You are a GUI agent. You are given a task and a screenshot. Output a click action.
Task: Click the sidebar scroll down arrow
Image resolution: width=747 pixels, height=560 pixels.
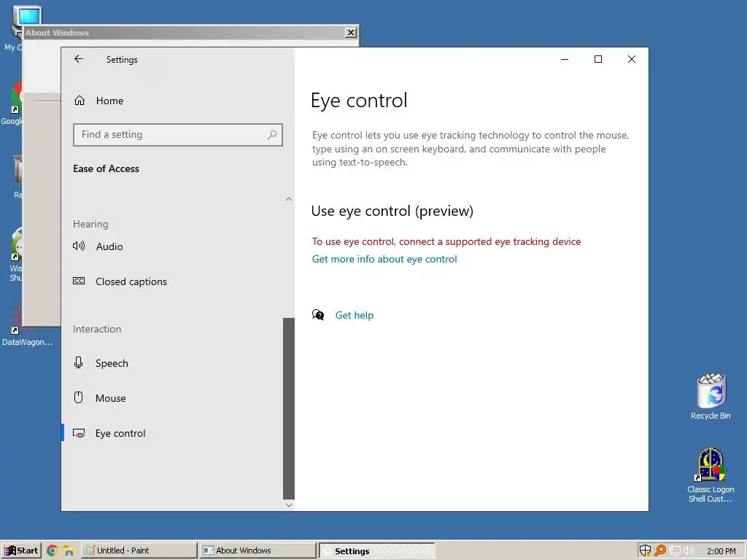click(x=289, y=505)
